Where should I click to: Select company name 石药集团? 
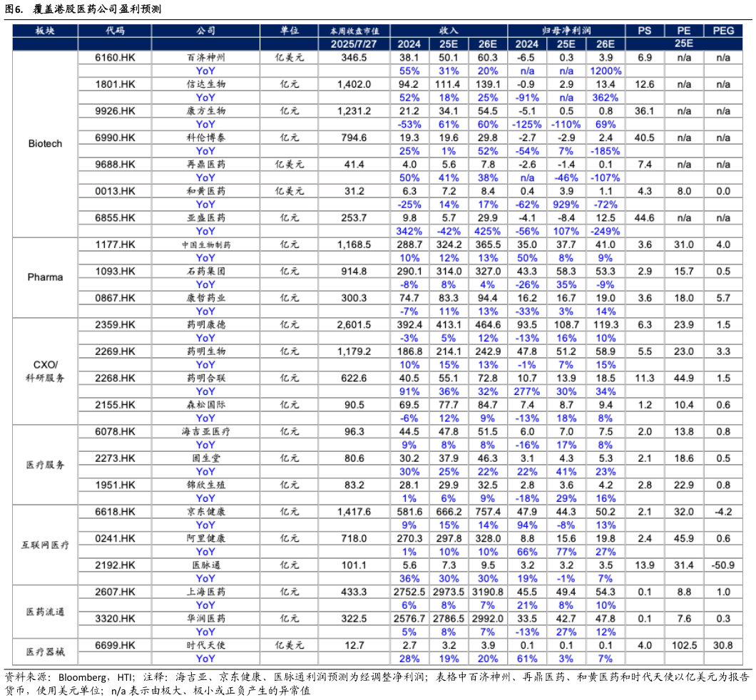click(x=206, y=272)
